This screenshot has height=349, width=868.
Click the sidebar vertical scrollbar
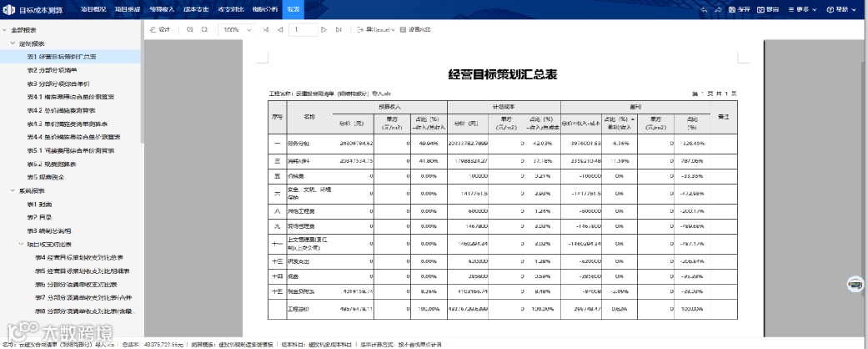tap(143, 83)
